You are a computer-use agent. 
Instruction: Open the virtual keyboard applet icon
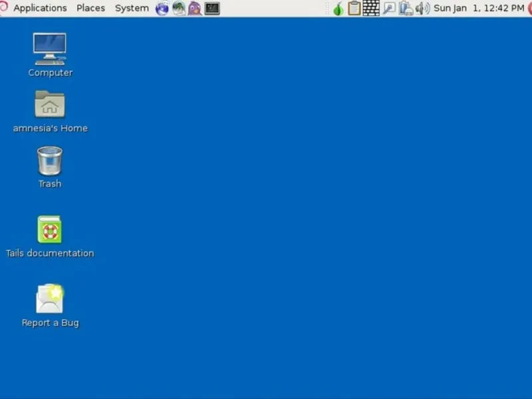coord(371,8)
